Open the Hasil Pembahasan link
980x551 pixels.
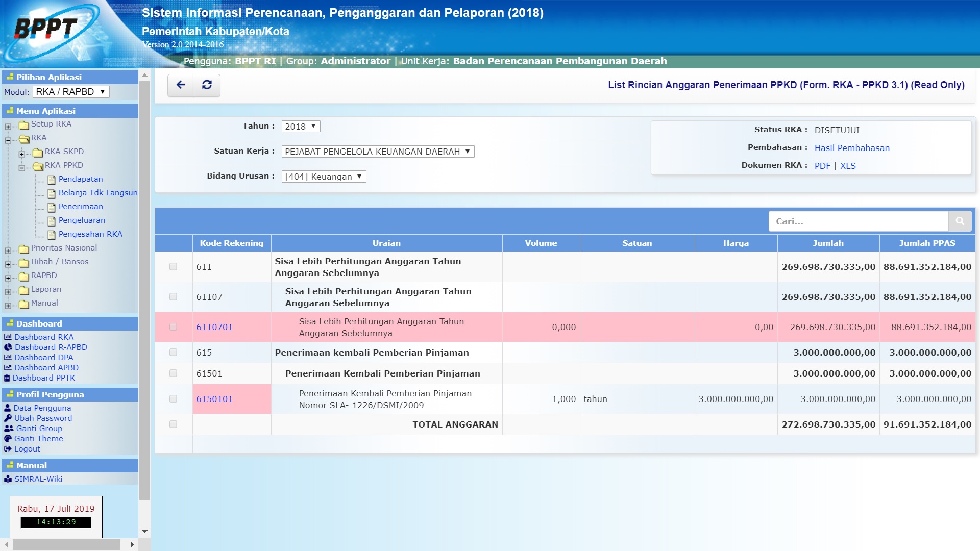coord(853,148)
